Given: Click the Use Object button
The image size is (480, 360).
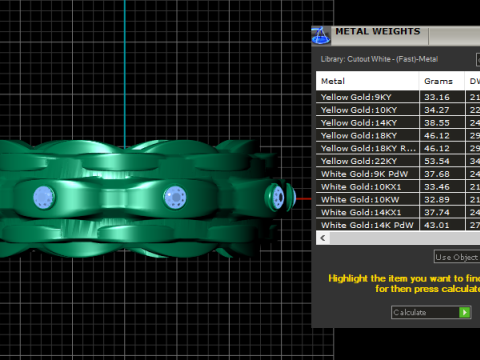Looking at the screenshot, I should (x=457, y=257).
